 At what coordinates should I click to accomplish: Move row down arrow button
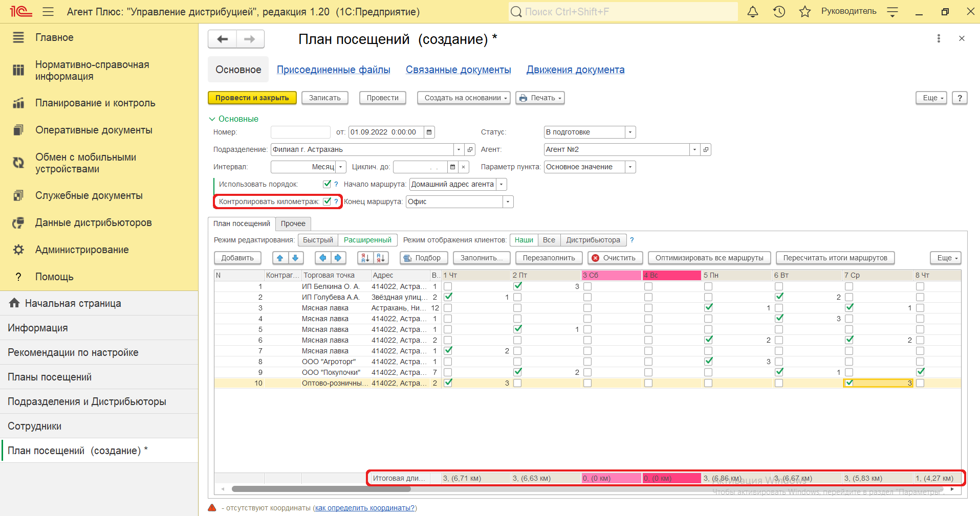[x=295, y=258]
